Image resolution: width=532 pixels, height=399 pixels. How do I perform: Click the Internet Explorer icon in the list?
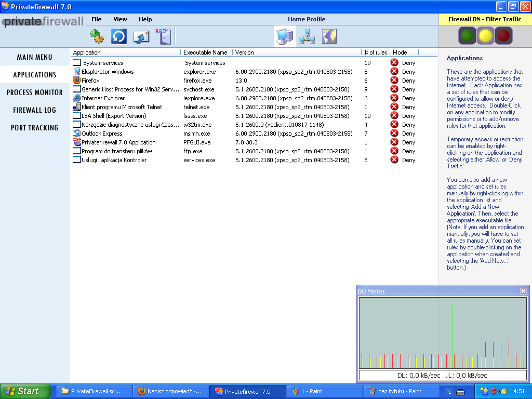tap(77, 98)
